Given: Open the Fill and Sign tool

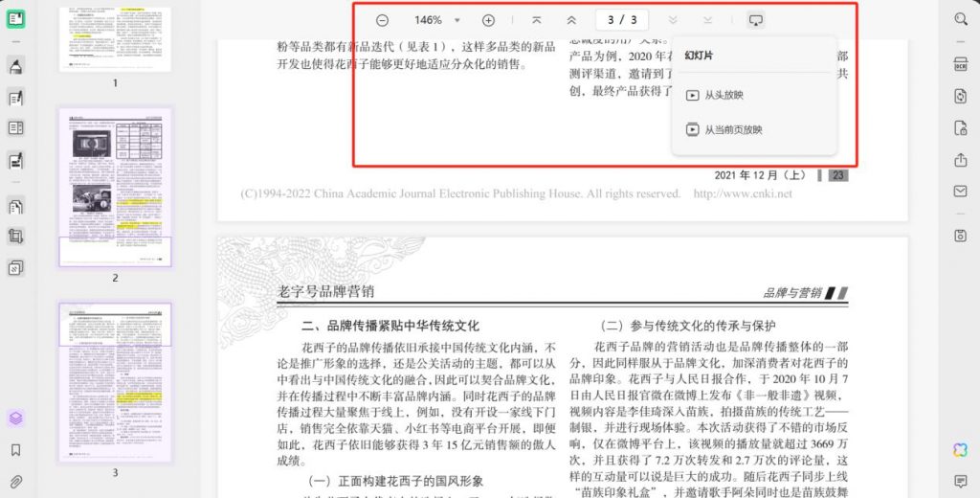Looking at the screenshot, I should tap(15, 161).
